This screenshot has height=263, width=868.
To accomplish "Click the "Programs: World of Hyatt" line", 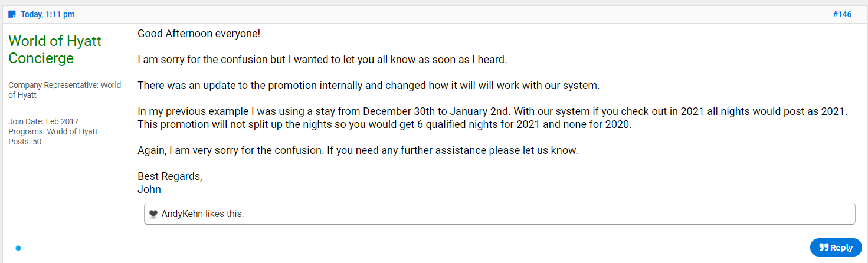I will click(53, 131).
